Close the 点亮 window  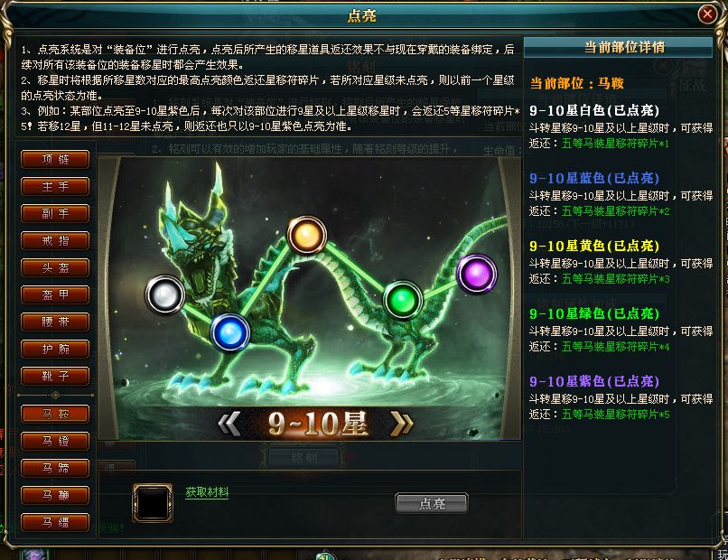[707, 14]
